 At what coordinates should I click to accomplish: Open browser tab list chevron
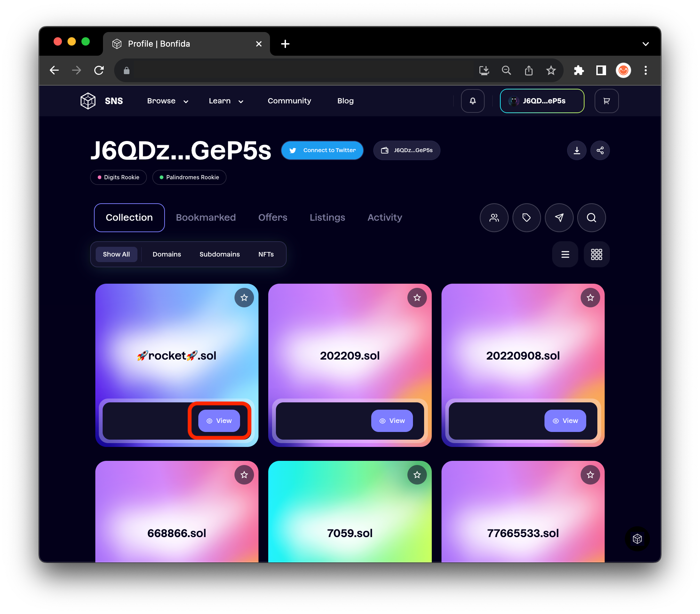[x=645, y=44]
